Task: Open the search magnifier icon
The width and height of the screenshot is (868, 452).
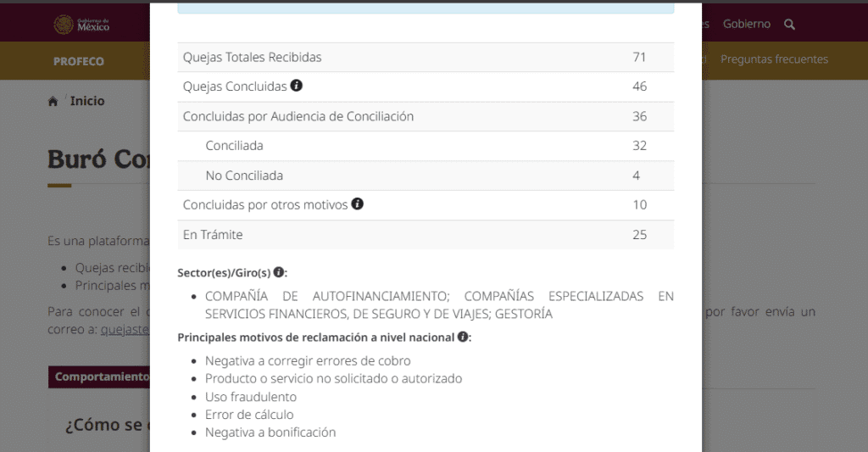Action: pos(790,25)
